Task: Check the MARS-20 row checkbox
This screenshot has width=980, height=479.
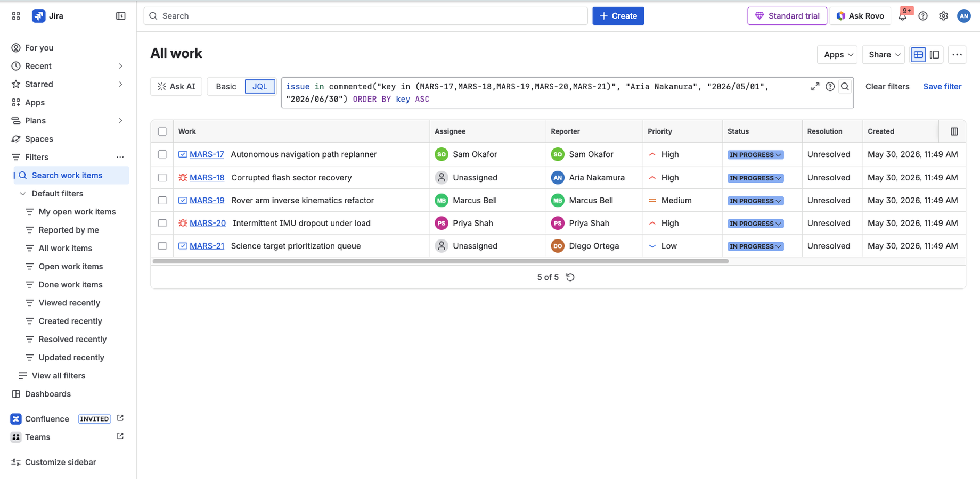Action: pos(162,224)
